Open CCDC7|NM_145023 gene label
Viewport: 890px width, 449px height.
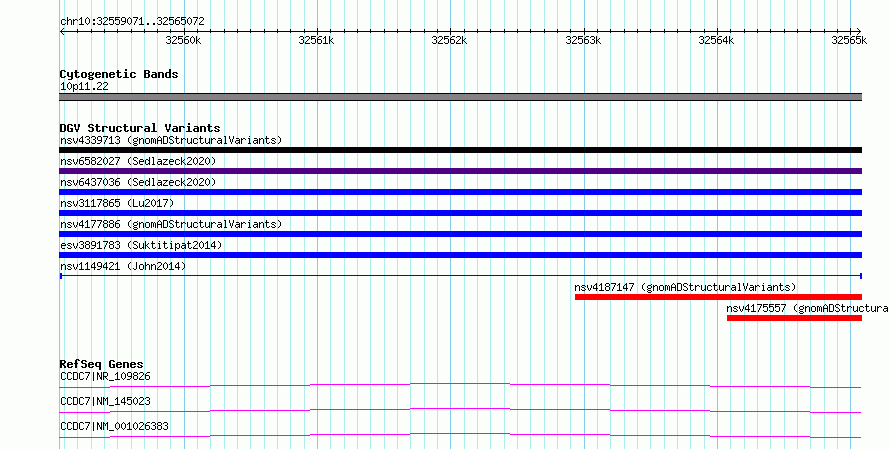105,401
